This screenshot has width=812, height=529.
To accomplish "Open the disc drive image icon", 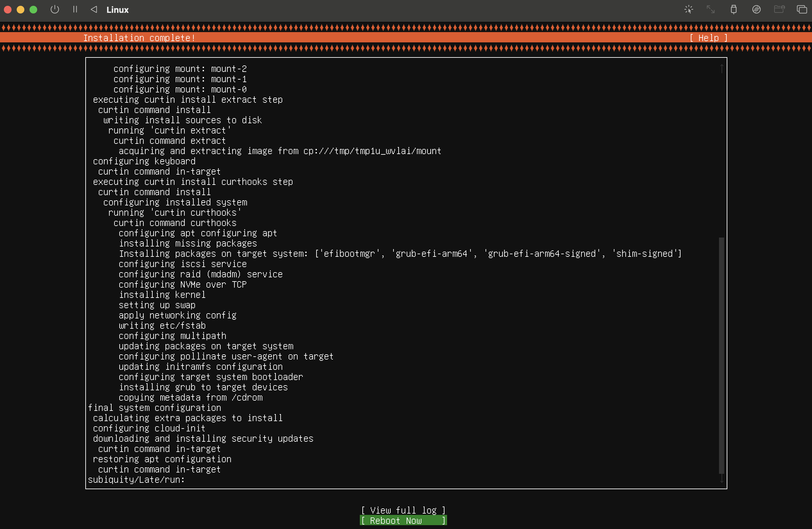I will tap(757, 10).
